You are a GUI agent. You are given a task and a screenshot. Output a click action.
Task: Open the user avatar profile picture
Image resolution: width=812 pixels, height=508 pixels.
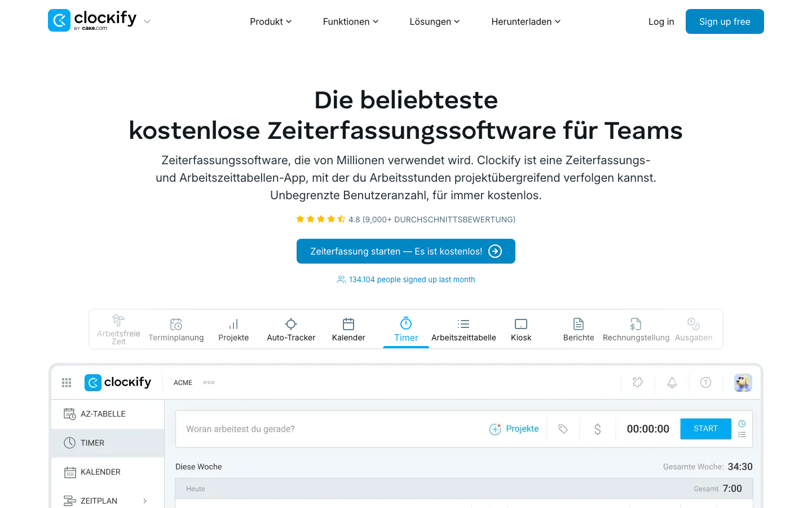point(743,383)
